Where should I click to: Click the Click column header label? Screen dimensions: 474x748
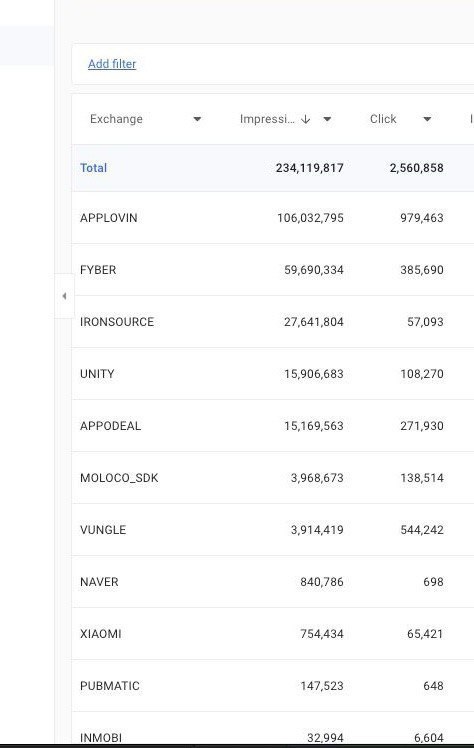click(x=383, y=119)
